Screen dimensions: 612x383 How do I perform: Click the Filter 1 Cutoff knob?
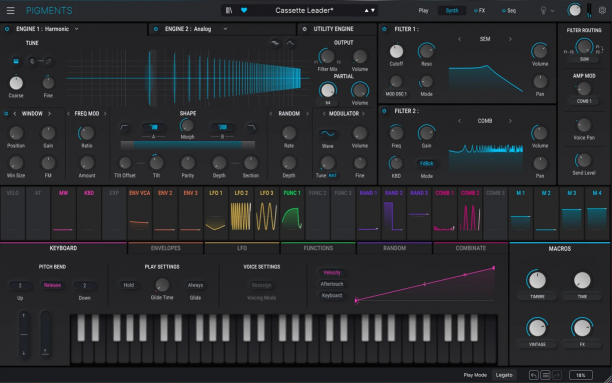pyautogui.click(x=396, y=51)
